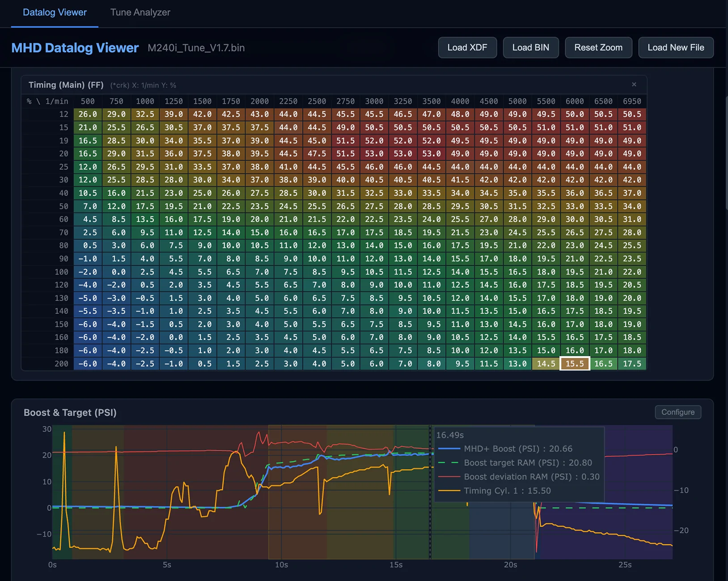Click row header 50 percent load
The height and width of the screenshot is (581, 728).
tap(63, 206)
